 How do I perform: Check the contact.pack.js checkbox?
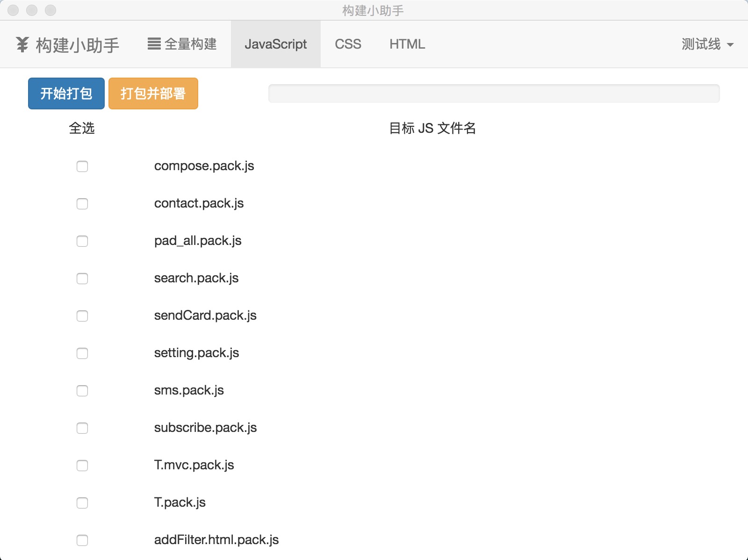(82, 204)
